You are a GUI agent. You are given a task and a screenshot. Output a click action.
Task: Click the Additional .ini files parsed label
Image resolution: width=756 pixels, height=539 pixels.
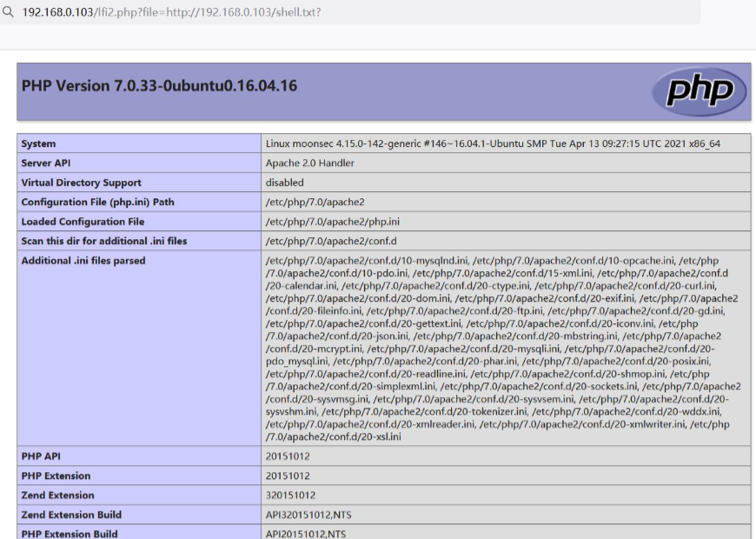coord(83,261)
